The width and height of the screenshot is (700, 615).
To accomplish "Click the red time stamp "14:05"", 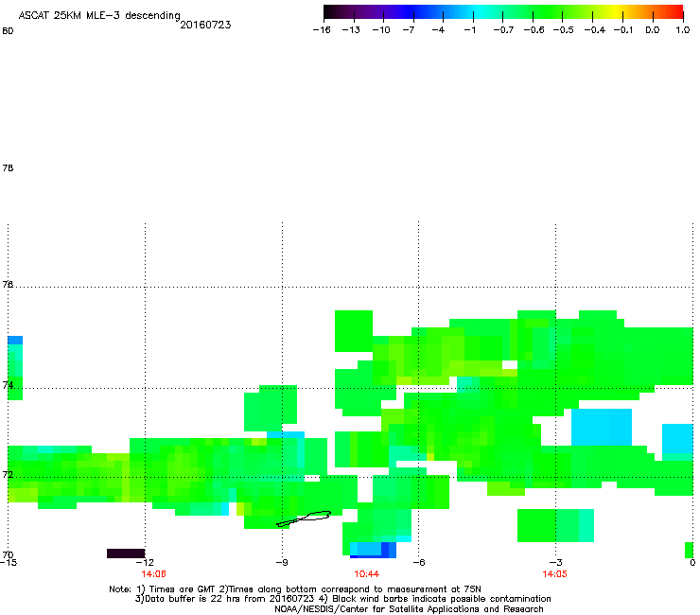I will 554,574.
